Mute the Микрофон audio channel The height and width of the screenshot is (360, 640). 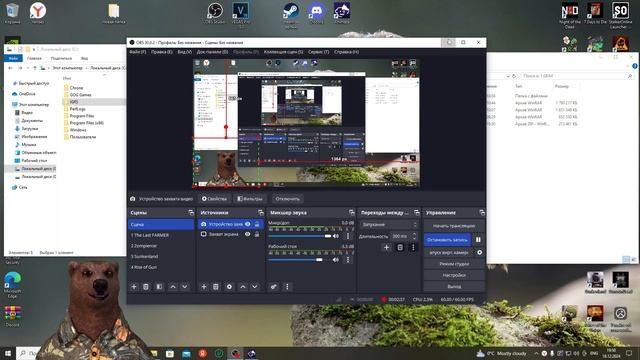click(x=336, y=236)
